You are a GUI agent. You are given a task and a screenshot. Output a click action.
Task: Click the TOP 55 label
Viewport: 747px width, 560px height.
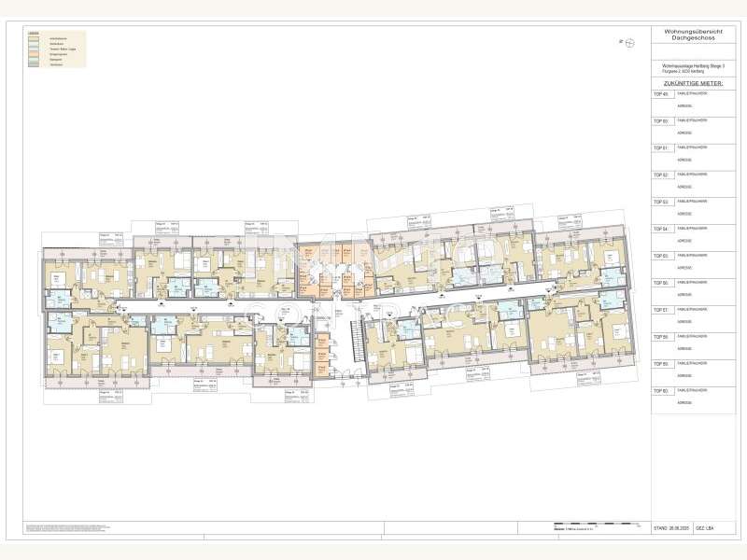click(661, 256)
